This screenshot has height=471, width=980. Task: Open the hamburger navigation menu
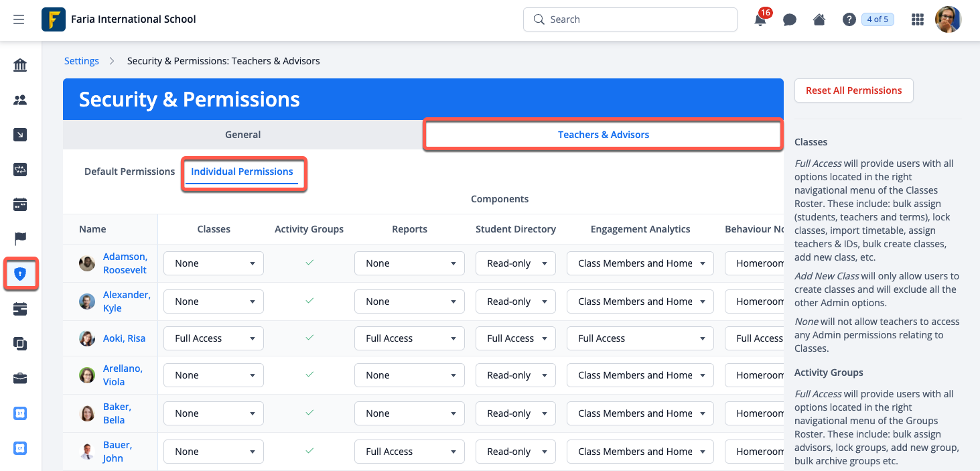(19, 19)
